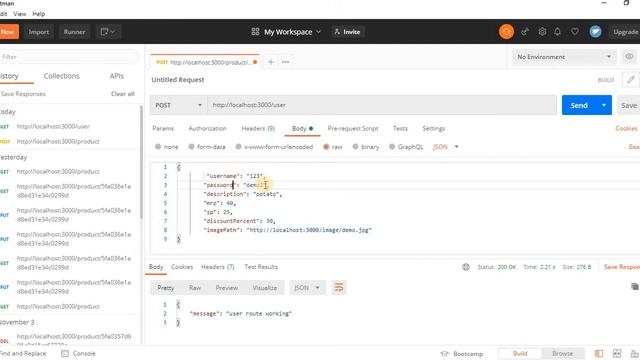
Task: Click the Save Response link
Action: 622,267
